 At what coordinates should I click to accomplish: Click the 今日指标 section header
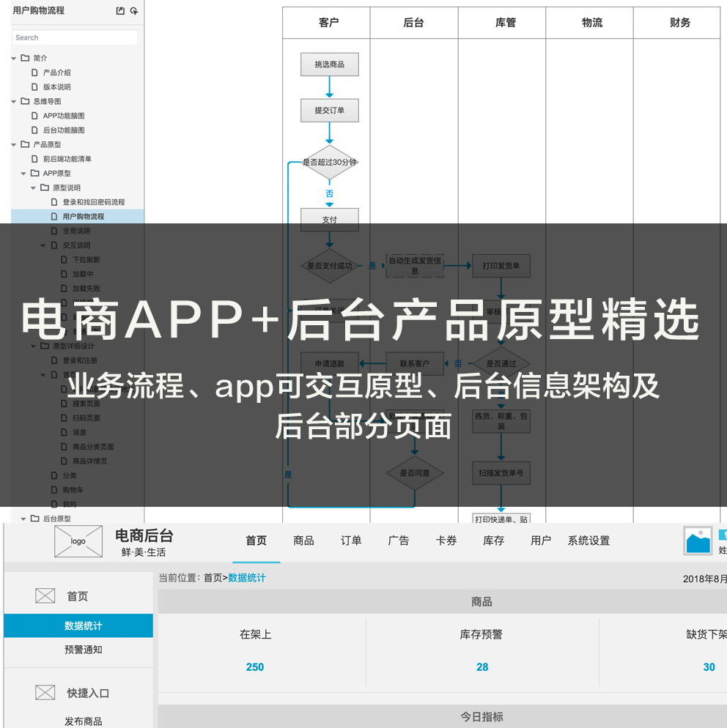[x=481, y=716]
